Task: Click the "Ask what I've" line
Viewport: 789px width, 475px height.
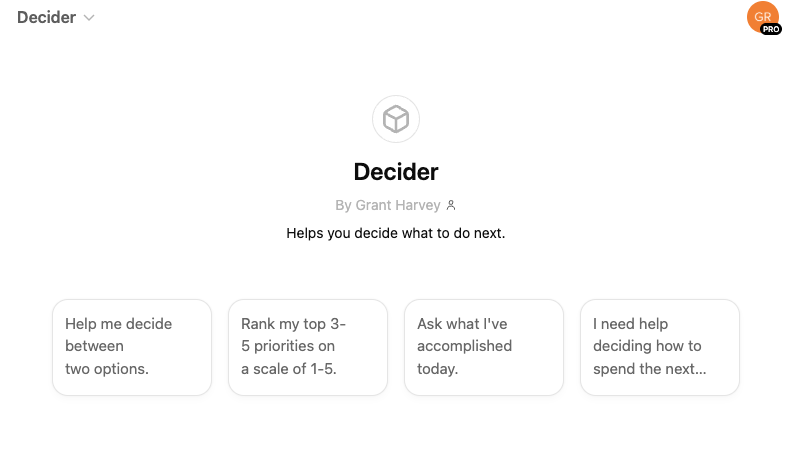Action: coord(462,324)
